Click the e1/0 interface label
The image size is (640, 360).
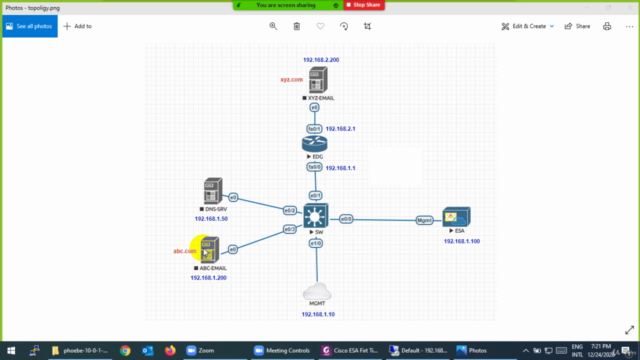tap(316, 244)
